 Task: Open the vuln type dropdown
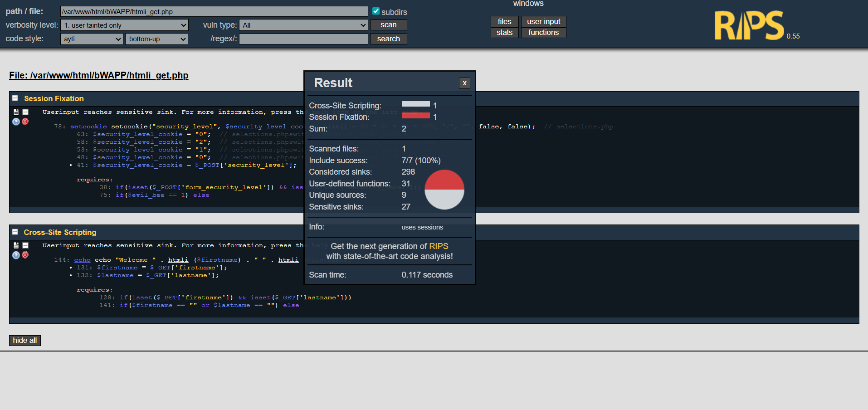(x=303, y=25)
